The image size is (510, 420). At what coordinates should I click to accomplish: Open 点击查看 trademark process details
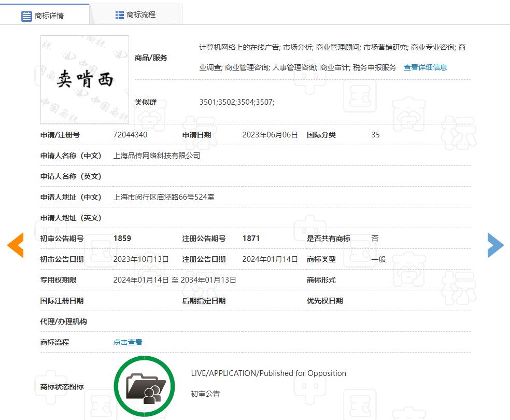127,342
